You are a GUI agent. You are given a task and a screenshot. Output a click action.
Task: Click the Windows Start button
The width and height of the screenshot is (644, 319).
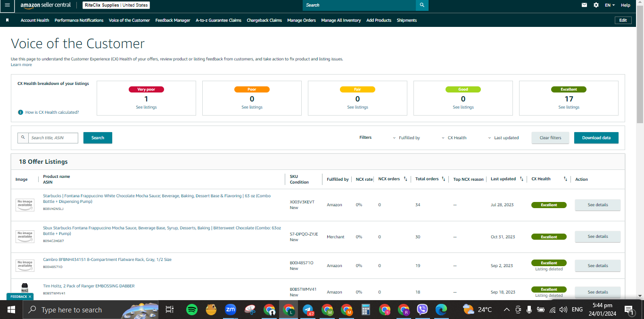pos(11,310)
